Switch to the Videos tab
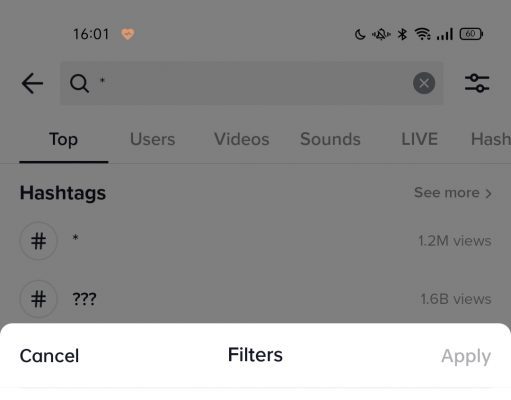Image resolution: width=511 pixels, height=400 pixels. tap(242, 139)
